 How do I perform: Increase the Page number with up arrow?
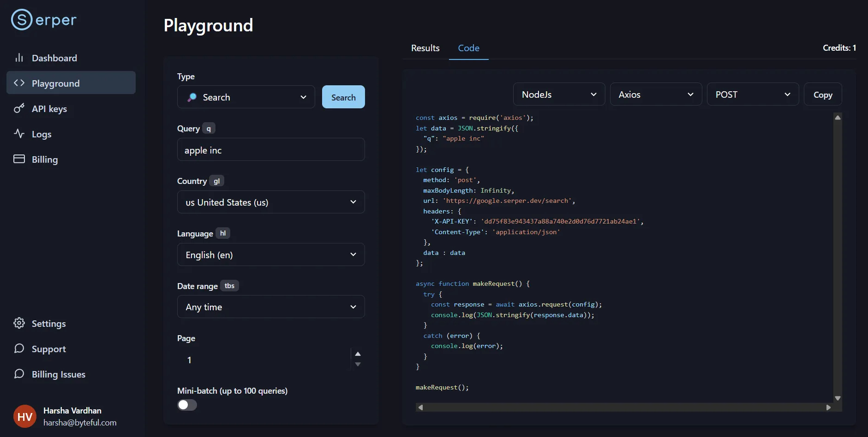pyautogui.click(x=358, y=354)
